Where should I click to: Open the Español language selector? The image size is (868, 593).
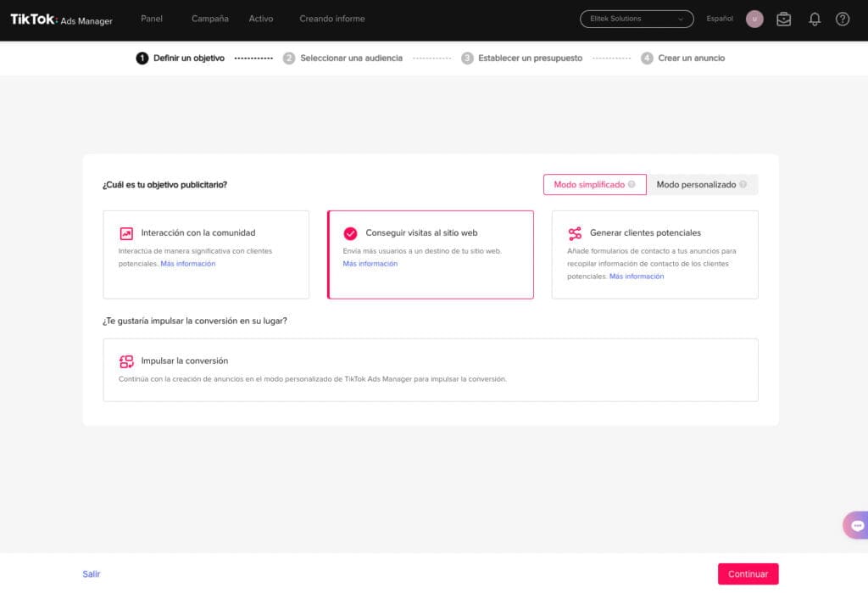tap(720, 19)
